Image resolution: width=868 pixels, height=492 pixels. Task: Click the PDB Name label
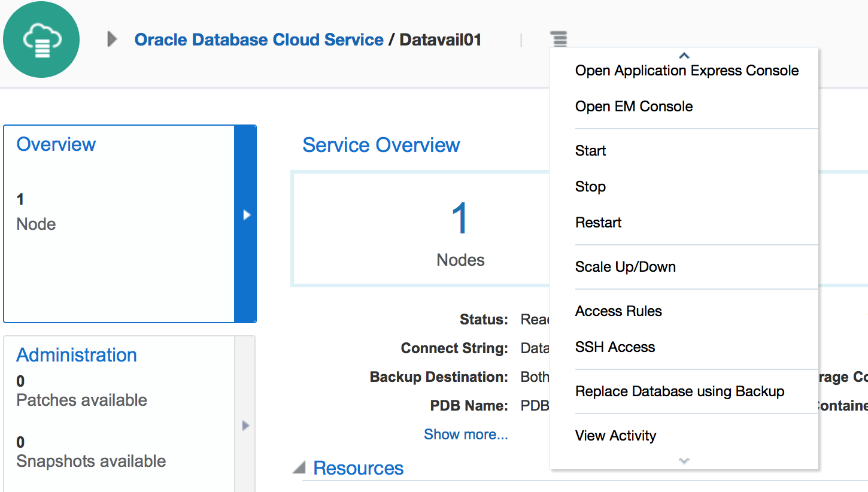469,406
